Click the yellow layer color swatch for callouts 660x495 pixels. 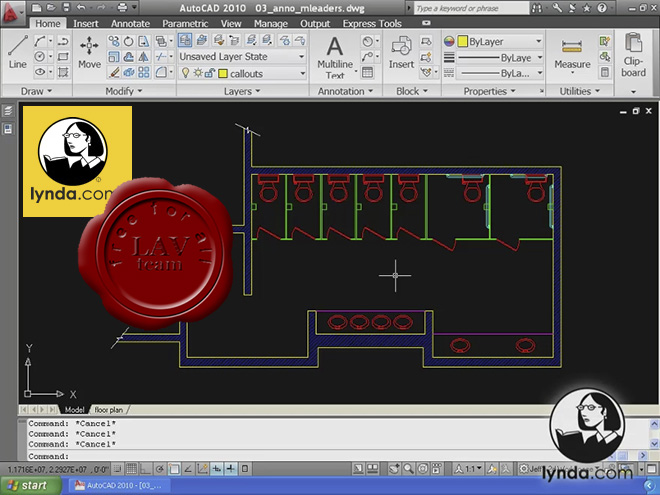(223, 74)
